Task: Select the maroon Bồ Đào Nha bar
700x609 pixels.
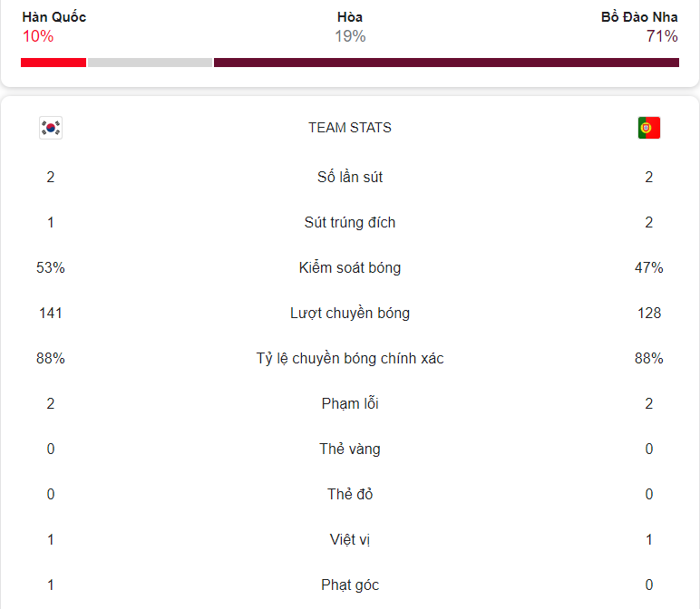Action: click(x=446, y=63)
